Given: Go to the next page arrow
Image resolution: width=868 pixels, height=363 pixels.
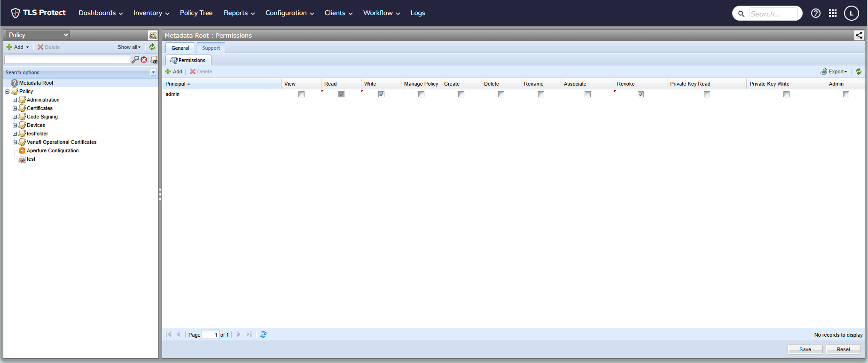Looking at the screenshot, I should pyautogui.click(x=239, y=334).
